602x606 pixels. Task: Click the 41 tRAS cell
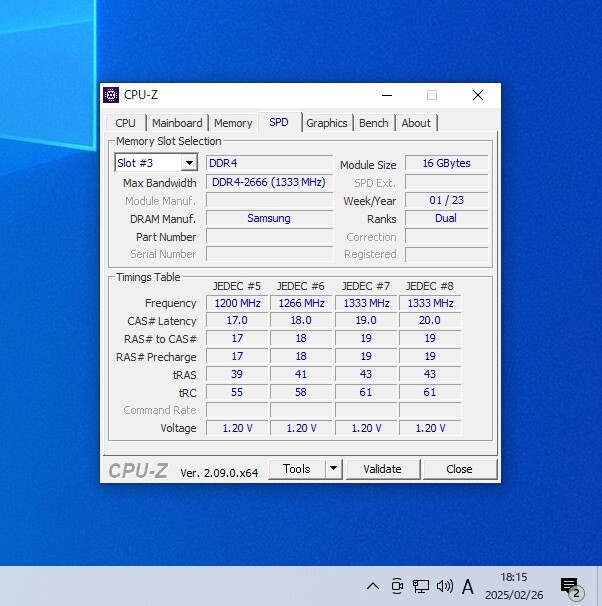(301, 374)
